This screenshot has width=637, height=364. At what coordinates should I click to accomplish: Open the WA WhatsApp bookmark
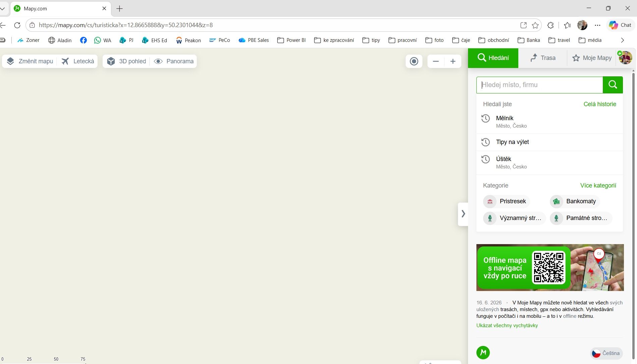103,40
